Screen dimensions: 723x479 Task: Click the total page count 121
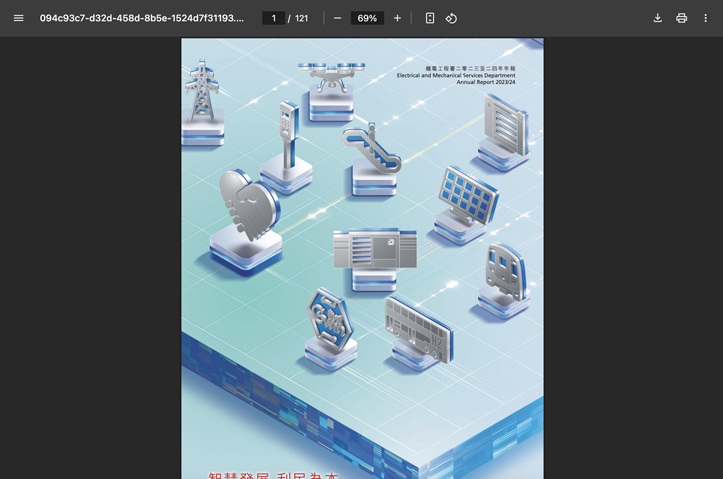click(302, 18)
